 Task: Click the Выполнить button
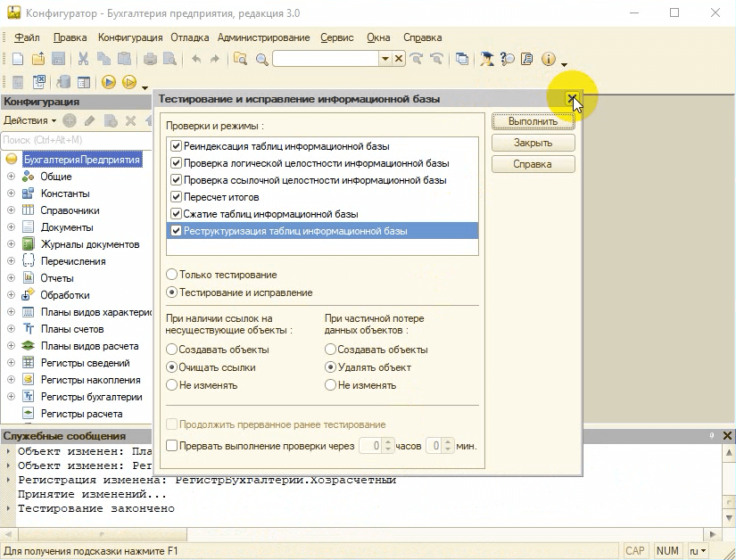point(533,121)
